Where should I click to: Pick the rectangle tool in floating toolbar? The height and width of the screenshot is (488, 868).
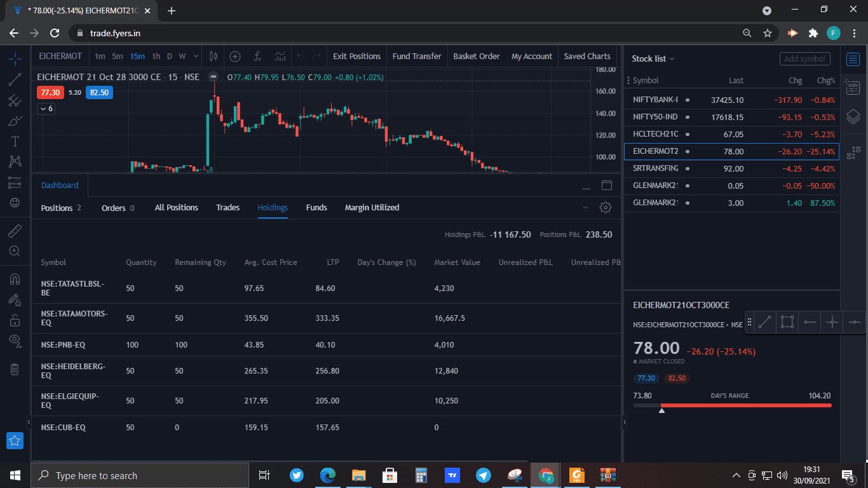click(x=787, y=322)
